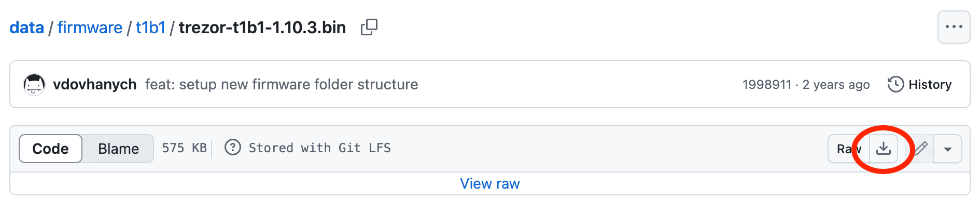View commit History for this file
980x212 pixels.
920,84
